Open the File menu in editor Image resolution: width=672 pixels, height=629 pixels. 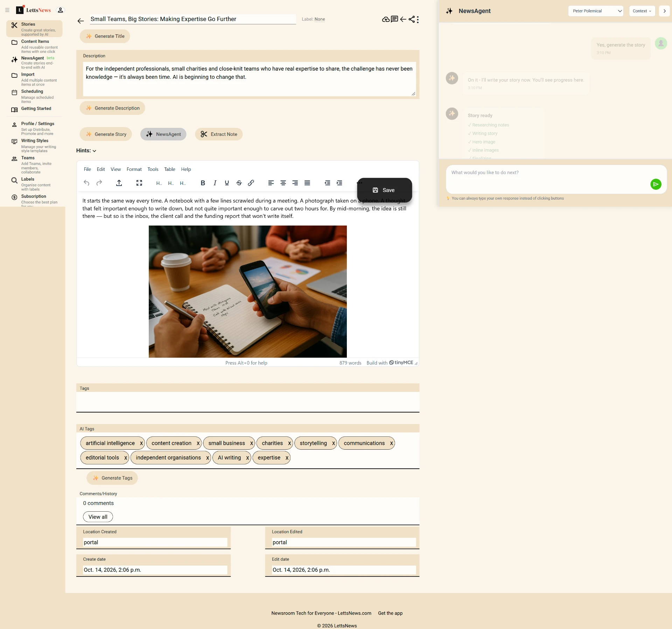click(87, 169)
